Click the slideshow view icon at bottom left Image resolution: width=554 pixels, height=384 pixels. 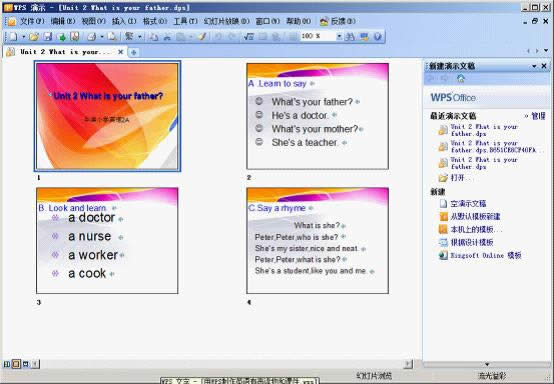coord(26,364)
